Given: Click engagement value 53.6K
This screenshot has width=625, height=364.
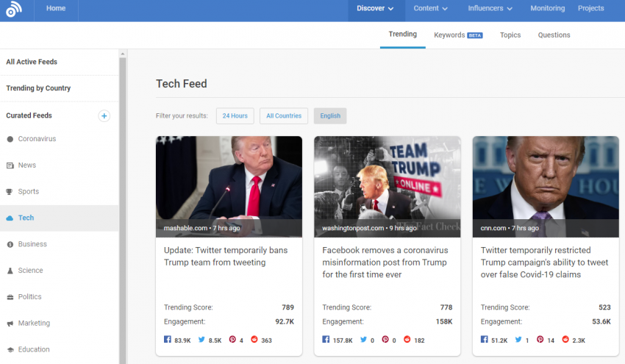Looking at the screenshot, I should (601, 322).
